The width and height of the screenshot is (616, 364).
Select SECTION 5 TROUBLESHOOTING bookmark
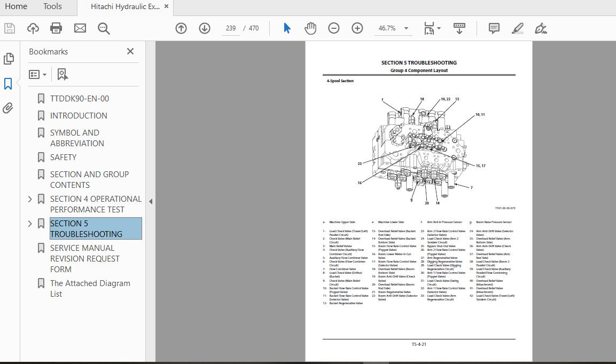click(96, 228)
